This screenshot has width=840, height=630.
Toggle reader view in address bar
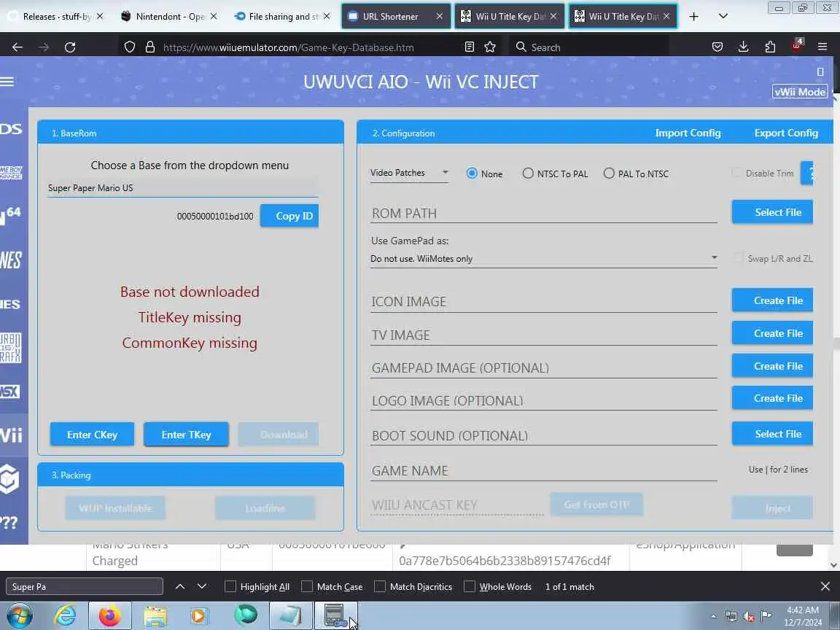click(x=470, y=47)
